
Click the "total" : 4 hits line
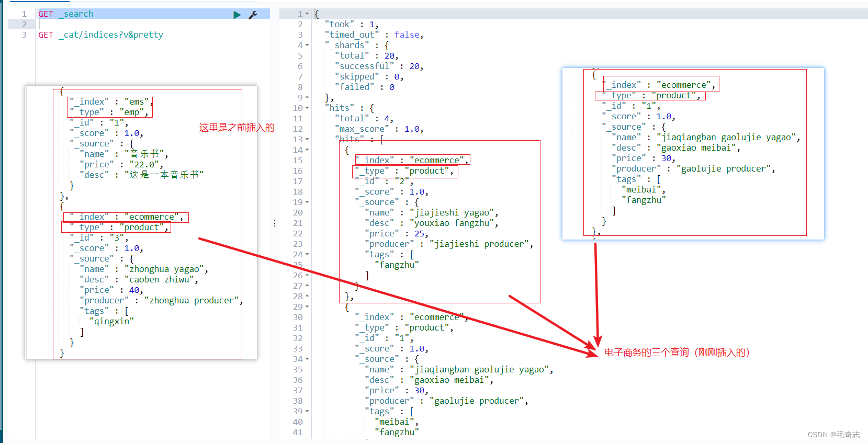[x=364, y=119]
